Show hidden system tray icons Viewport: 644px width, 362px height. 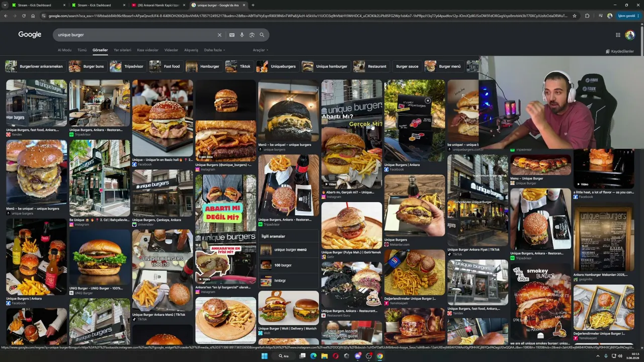click(598, 356)
